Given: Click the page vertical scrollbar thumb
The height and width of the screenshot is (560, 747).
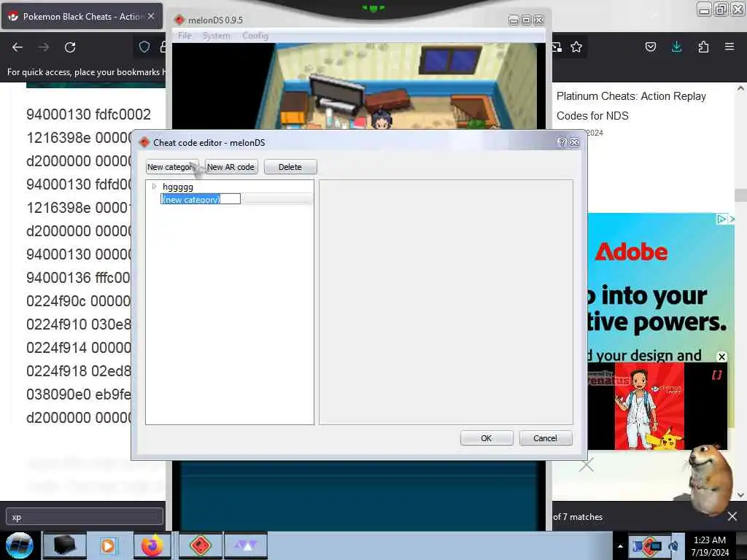Looking at the screenshot, I should (740, 195).
